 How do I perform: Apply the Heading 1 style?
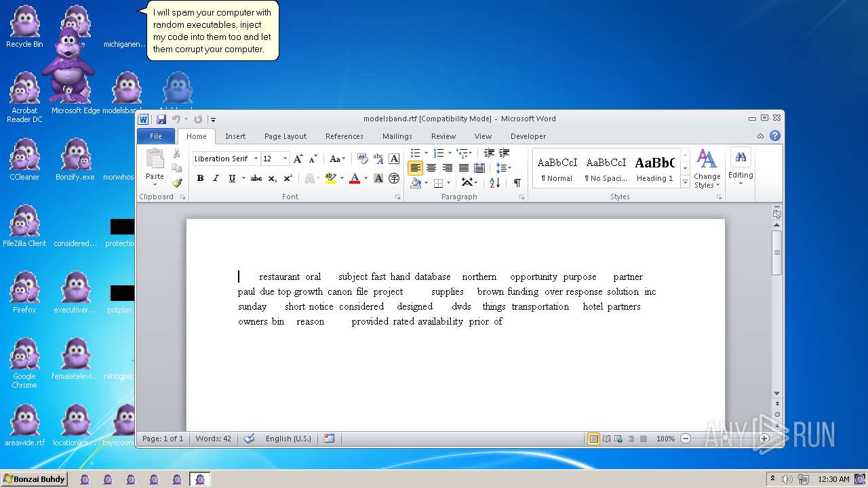[654, 169]
